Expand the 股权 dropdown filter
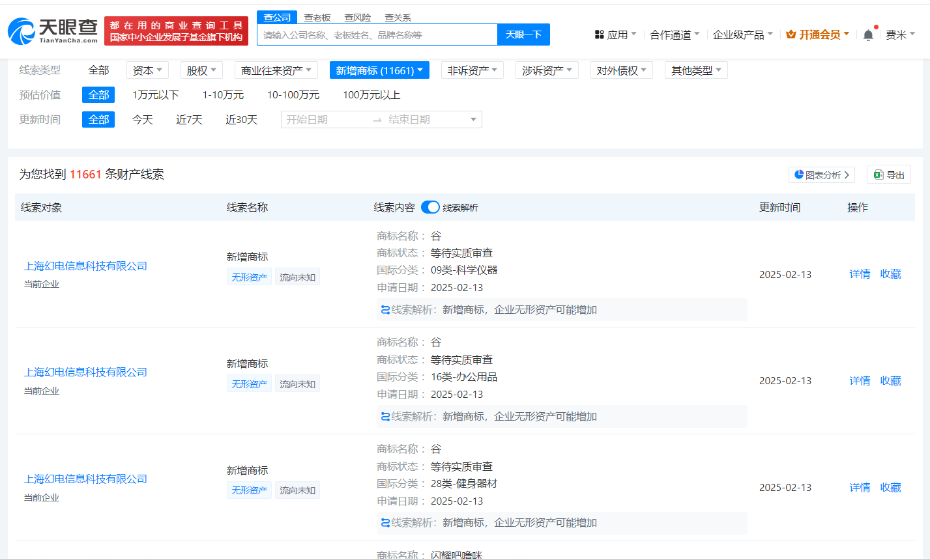930x560 pixels. point(201,70)
